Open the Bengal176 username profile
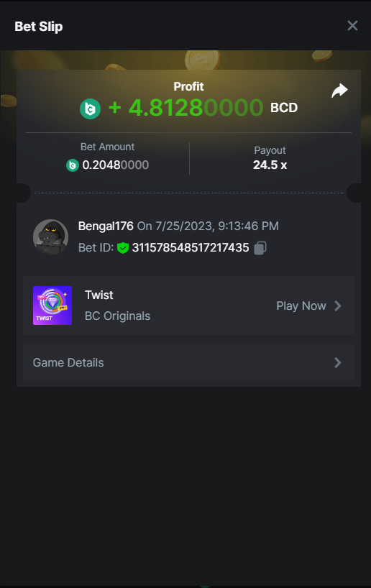This screenshot has height=588, width=371. 106,226
